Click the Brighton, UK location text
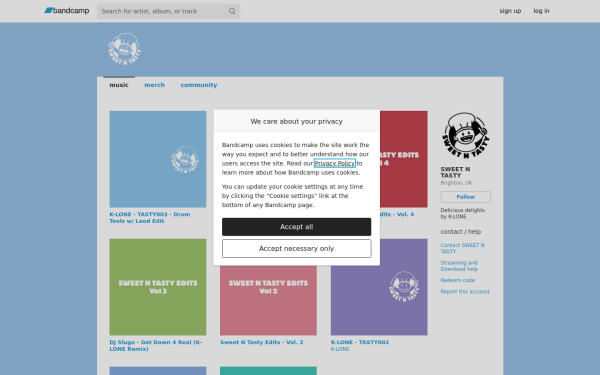Screen dimensions: 600x375 coord(456,183)
